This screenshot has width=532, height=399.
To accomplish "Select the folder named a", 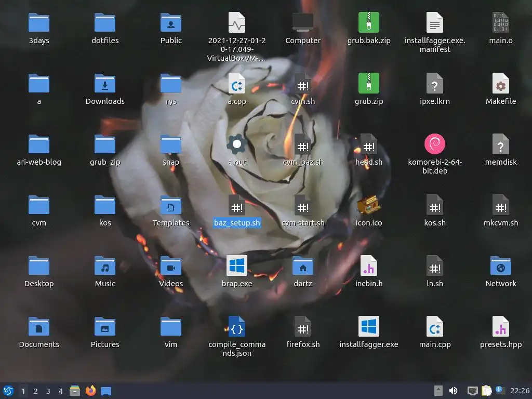I will click(39, 84).
